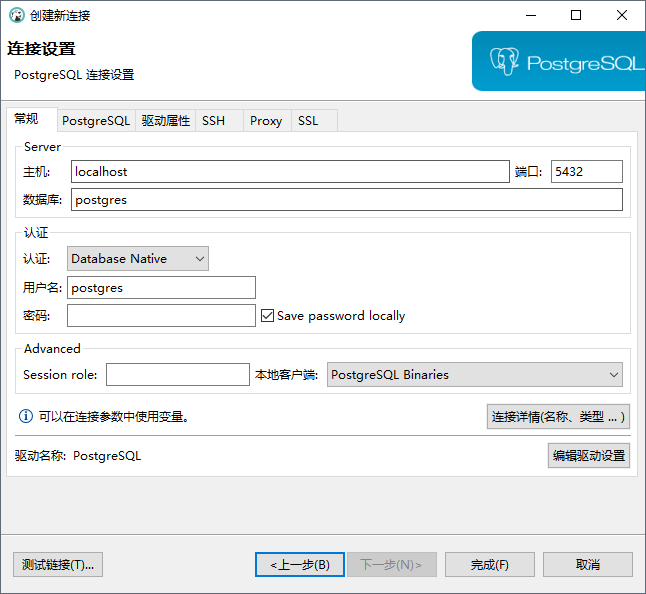Image resolution: width=646 pixels, height=594 pixels.
Task: Click the 连接设置 heading
Action: [41, 49]
